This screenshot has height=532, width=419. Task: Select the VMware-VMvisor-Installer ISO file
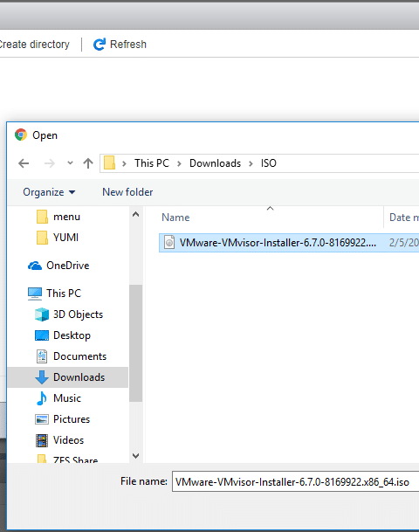click(289, 243)
